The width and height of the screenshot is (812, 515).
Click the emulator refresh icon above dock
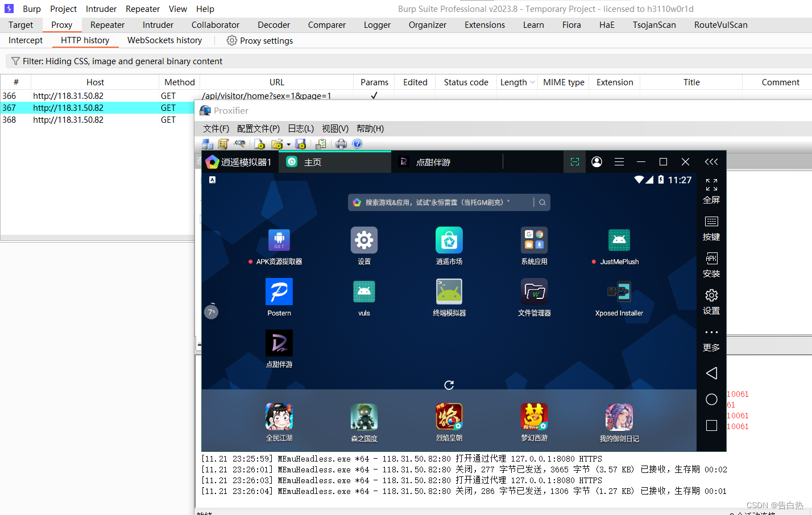tap(449, 385)
